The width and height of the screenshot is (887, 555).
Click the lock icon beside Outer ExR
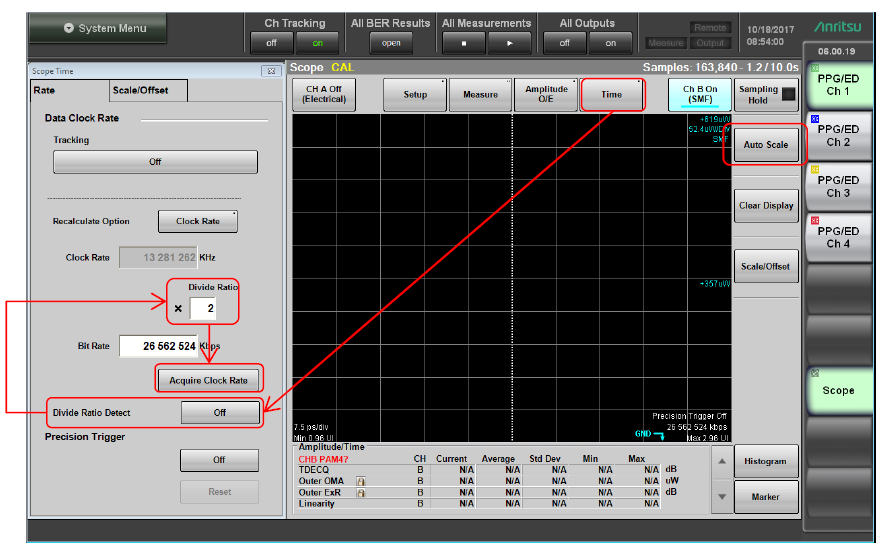(x=360, y=492)
